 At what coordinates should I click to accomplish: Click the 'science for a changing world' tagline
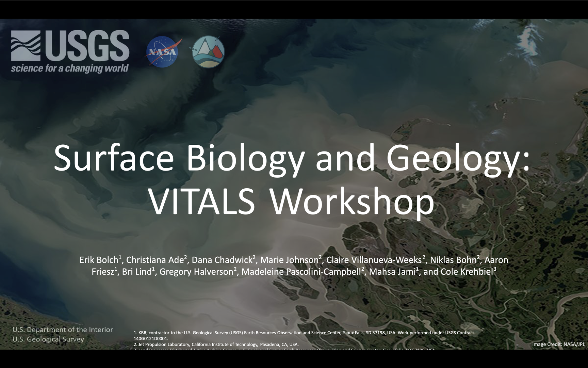pos(69,68)
